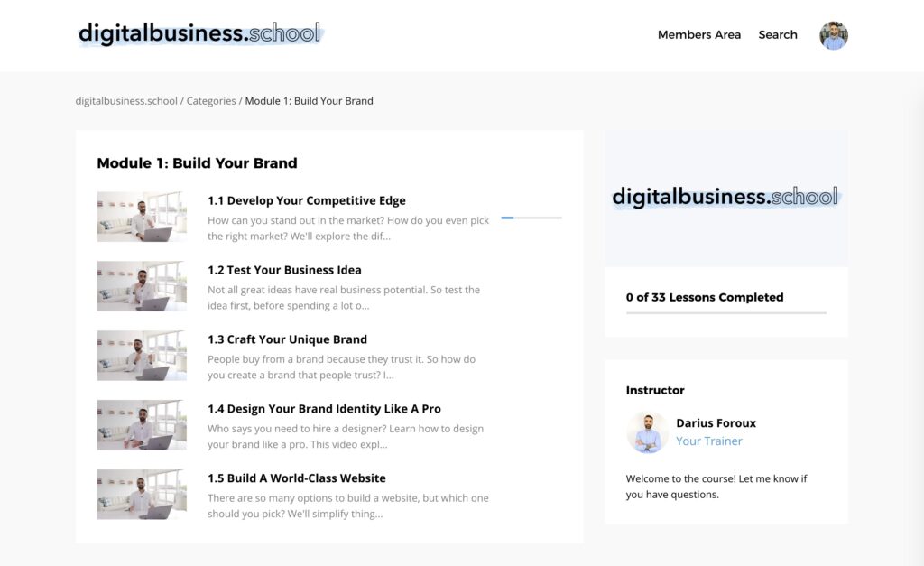Open thumbnail for 1.5 Build A World-Class Website
The image size is (924, 566).
pyautogui.click(x=142, y=495)
